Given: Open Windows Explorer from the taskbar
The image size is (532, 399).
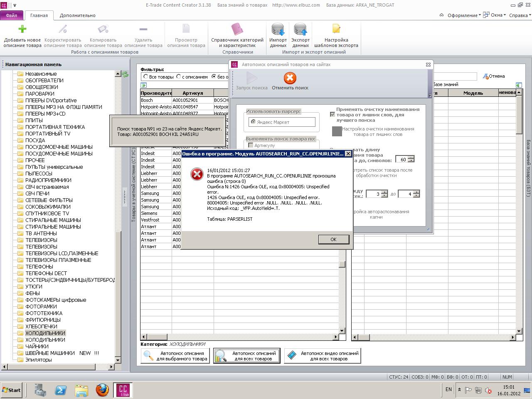Looking at the screenshot, I should [x=81, y=390].
